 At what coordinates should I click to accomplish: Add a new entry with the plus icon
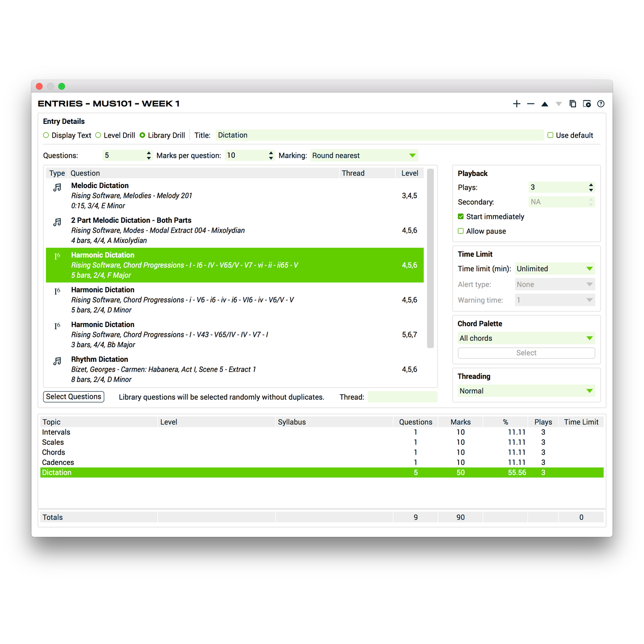(x=517, y=103)
